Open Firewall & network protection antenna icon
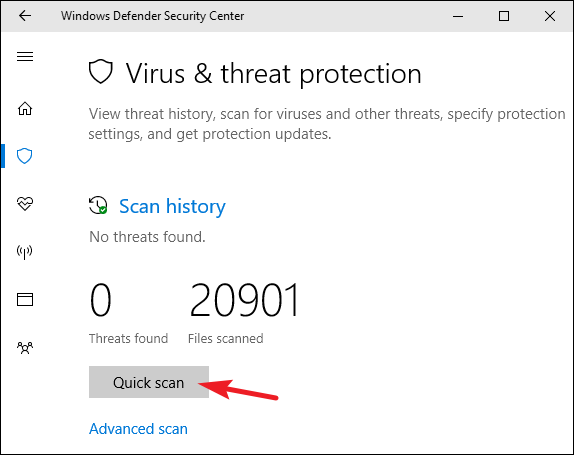This screenshot has height=455, width=574. (x=25, y=252)
